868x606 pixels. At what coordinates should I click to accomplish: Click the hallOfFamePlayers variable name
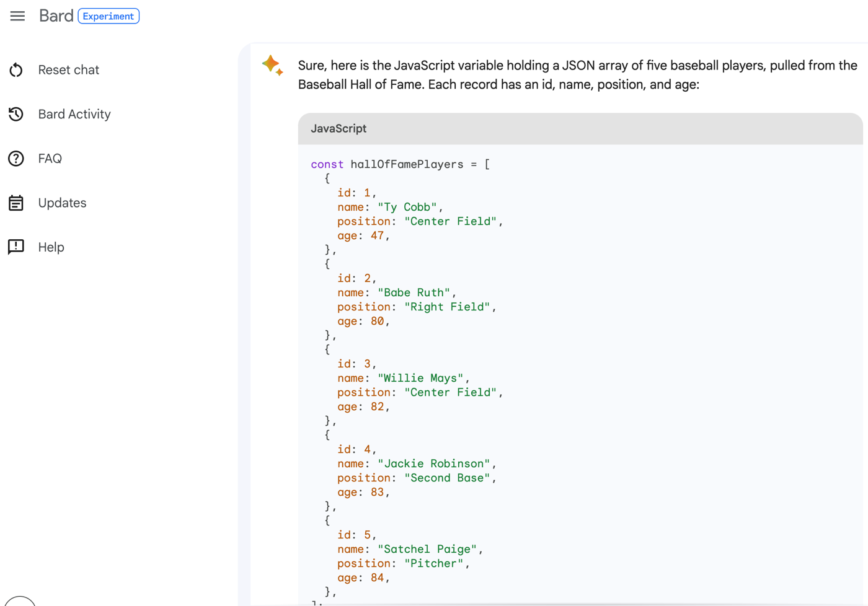(407, 164)
